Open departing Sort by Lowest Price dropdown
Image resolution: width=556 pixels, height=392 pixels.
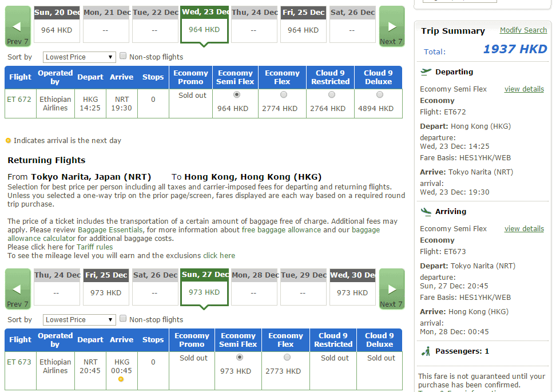pos(80,57)
